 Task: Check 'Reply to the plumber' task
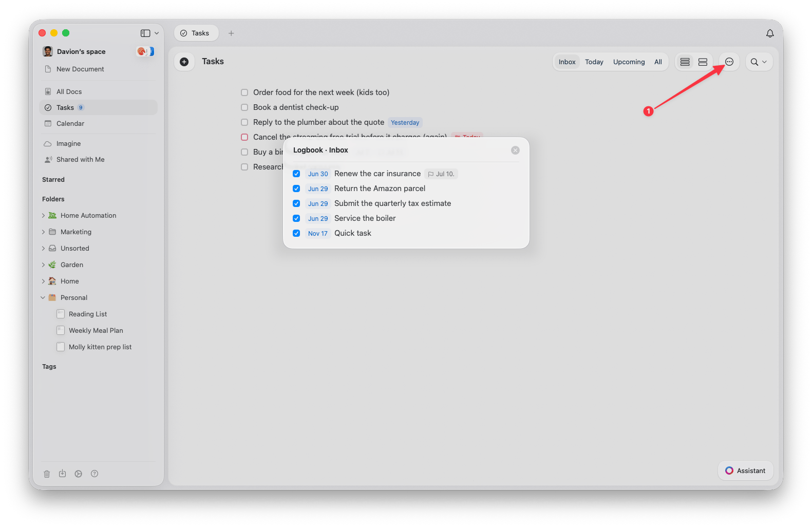click(x=244, y=122)
